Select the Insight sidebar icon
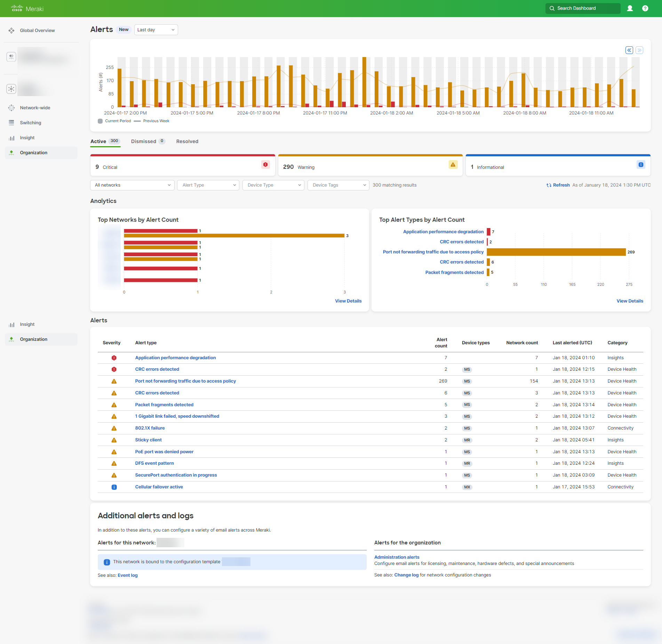The height and width of the screenshot is (644, 662). pyautogui.click(x=11, y=138)
